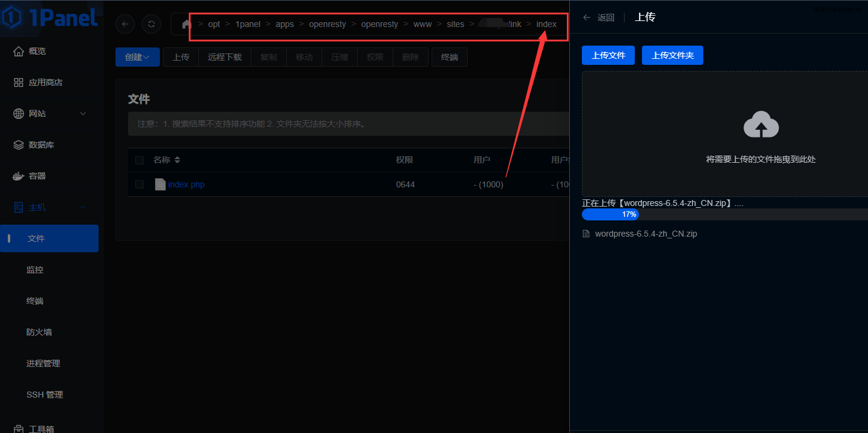Click the 0644 permission value

click(x=405, y=184)
